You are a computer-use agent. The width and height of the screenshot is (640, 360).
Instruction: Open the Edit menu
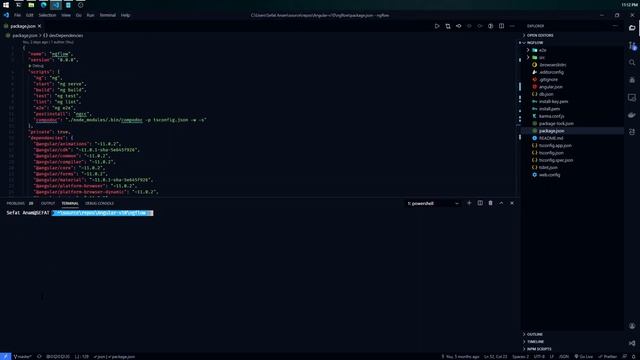pos(30,15)
